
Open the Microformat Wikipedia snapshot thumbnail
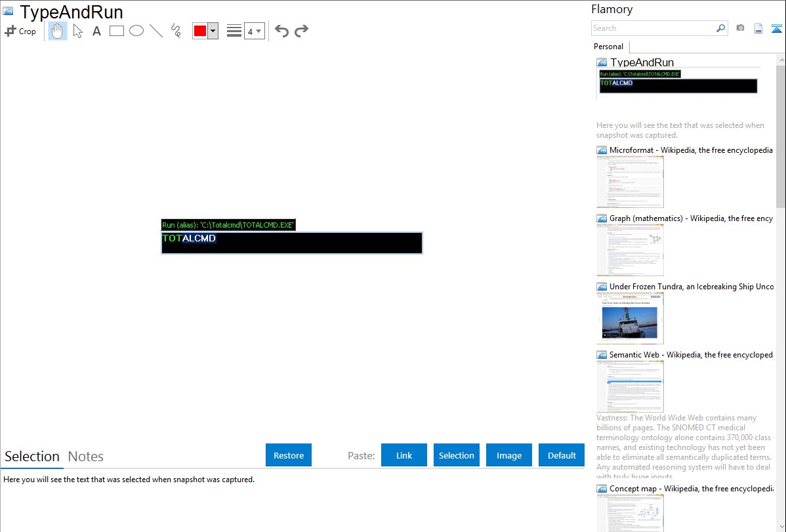[x=630, y=182]
